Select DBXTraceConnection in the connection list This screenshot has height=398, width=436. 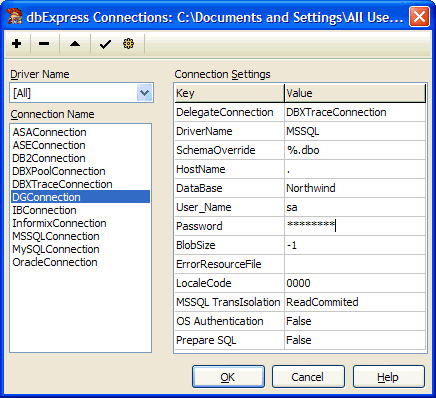point(80,184)
